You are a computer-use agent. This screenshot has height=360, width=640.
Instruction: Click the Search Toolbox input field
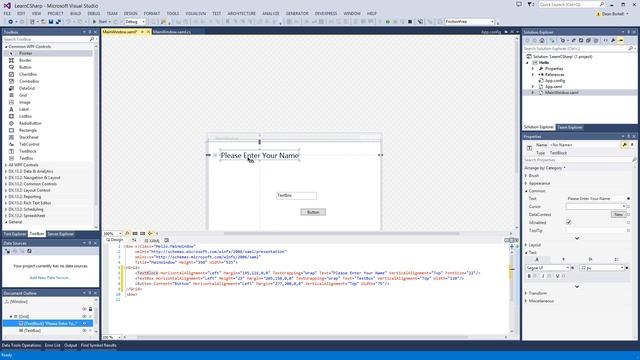point(46,39)
